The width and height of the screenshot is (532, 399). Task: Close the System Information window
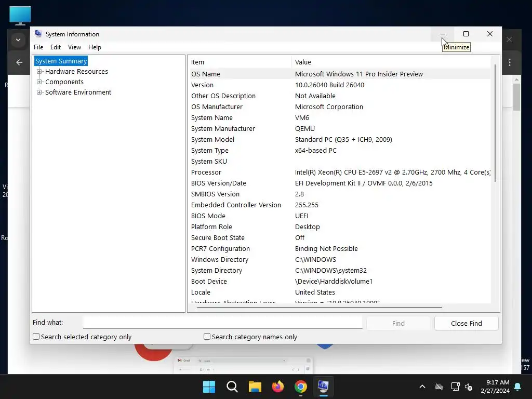[490, 34]
